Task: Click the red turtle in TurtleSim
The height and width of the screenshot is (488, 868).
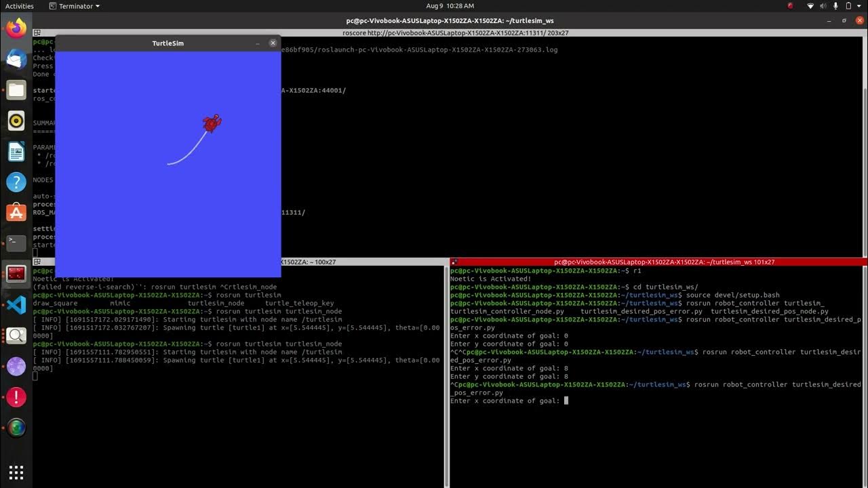Action: click(212, 123)
